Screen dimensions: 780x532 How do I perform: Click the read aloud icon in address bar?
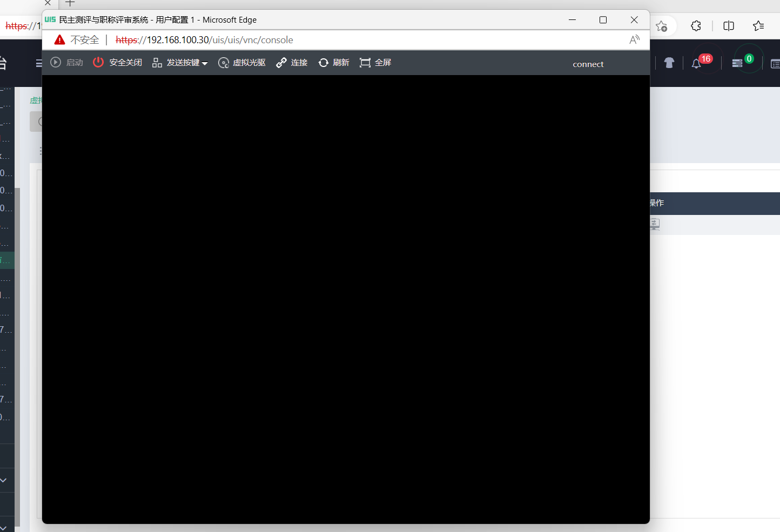point(635,40)
